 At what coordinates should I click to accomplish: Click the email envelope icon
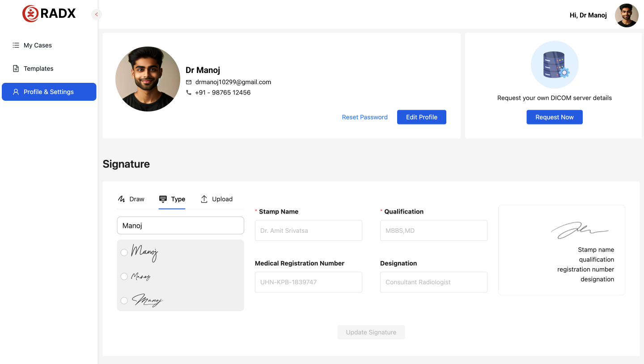point(189,82)
